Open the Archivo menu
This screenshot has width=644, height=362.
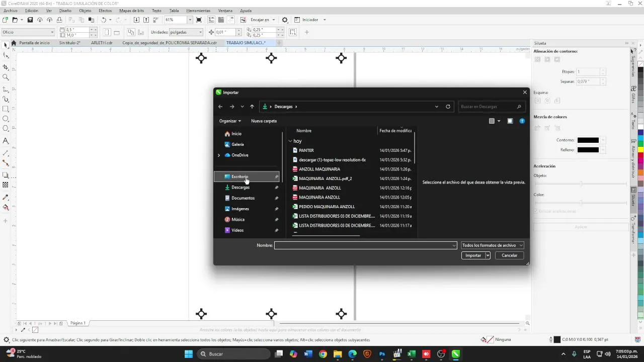tap(10, 11)
